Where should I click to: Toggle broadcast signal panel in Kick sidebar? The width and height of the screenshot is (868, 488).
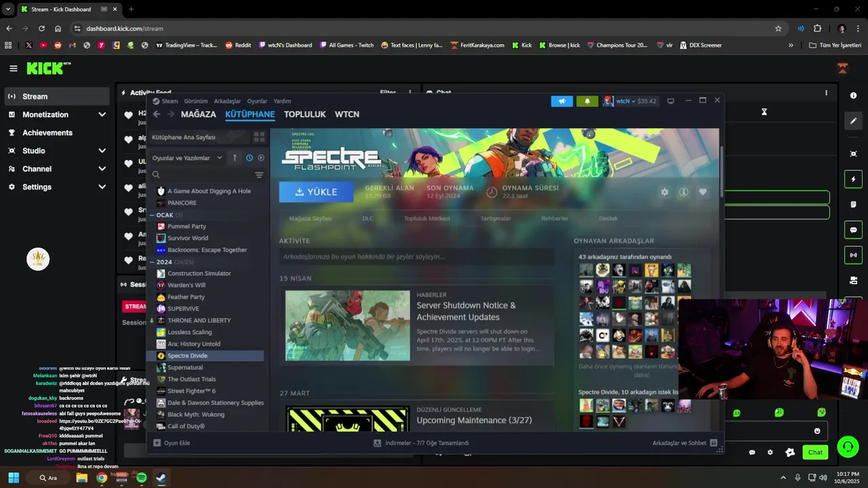tap(853, 255)
